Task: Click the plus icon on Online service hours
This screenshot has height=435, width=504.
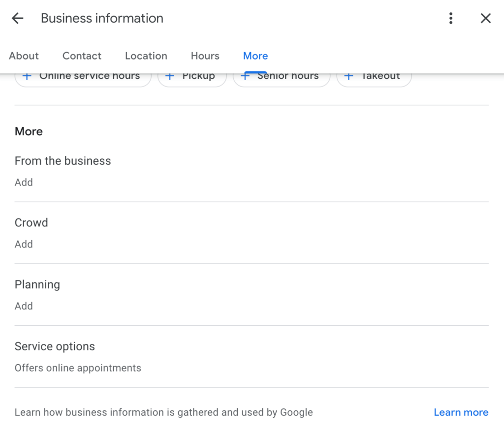Action: [x=27, y=77]
